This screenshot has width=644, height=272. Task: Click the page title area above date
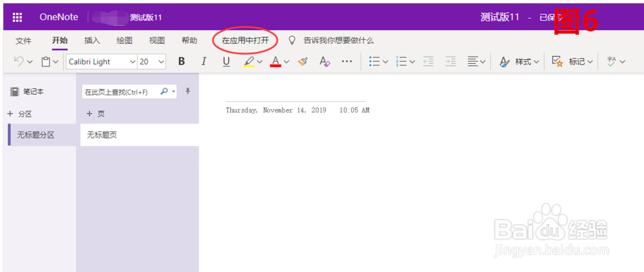pyautogui.click(x=296, y=93)
